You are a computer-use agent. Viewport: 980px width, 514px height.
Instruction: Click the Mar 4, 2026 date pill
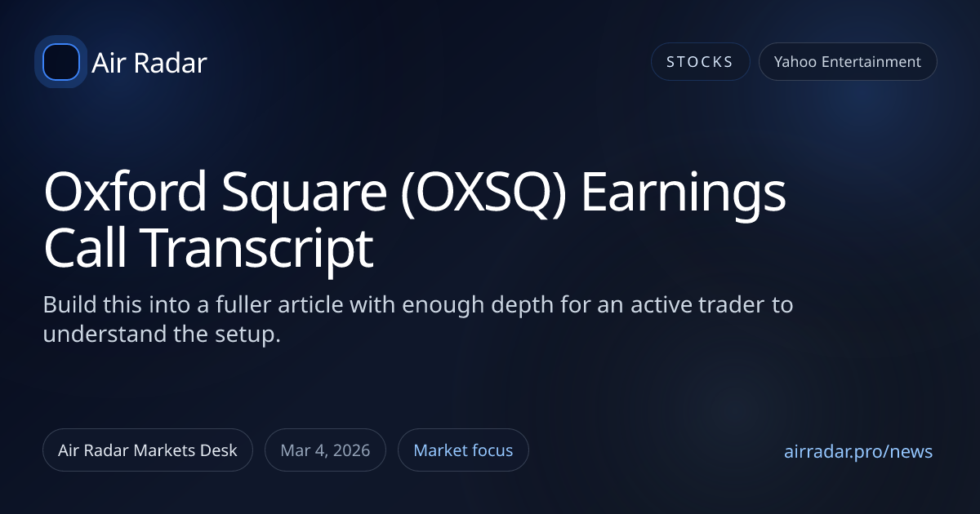coord(325,450)
